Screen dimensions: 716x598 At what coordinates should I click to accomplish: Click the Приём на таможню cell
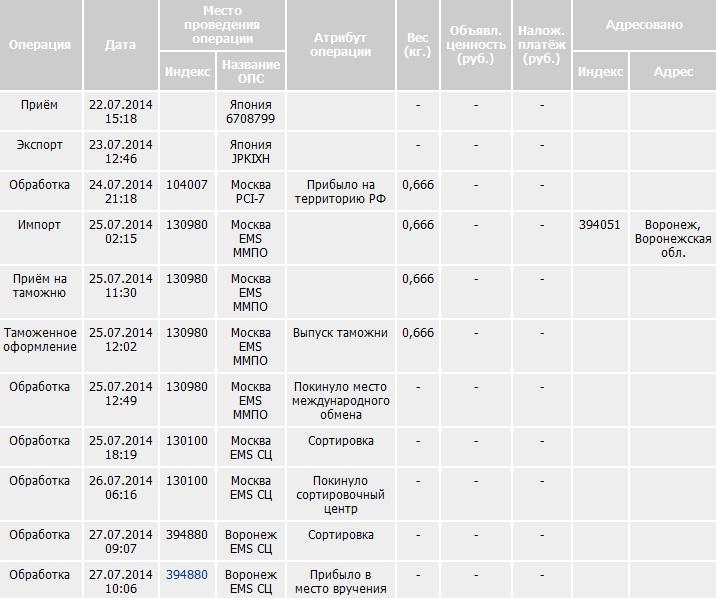(x=41, y=292)
